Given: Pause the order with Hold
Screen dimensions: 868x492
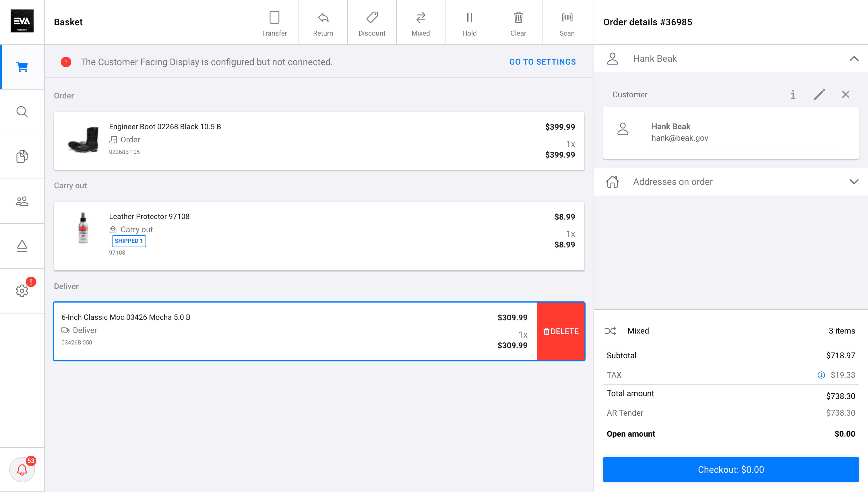Looking at the screenshot, I should pos(469,22).
